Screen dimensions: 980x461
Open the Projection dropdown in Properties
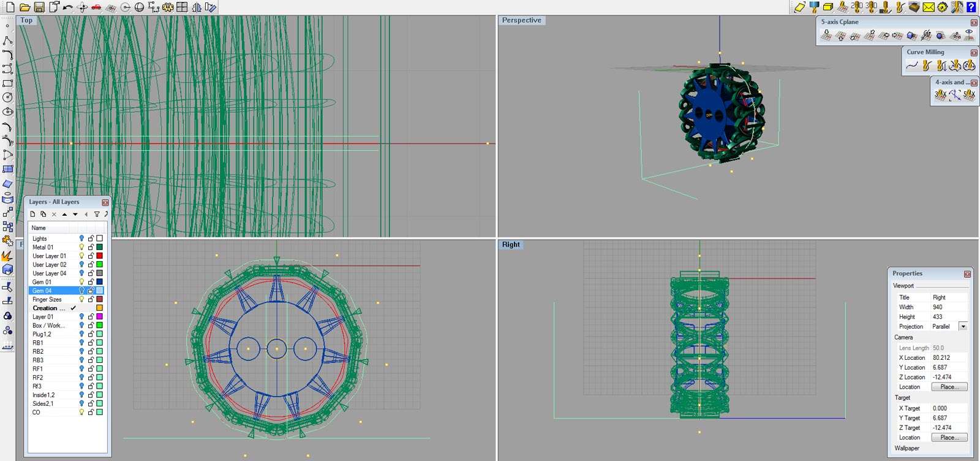[x=963, y=326]
